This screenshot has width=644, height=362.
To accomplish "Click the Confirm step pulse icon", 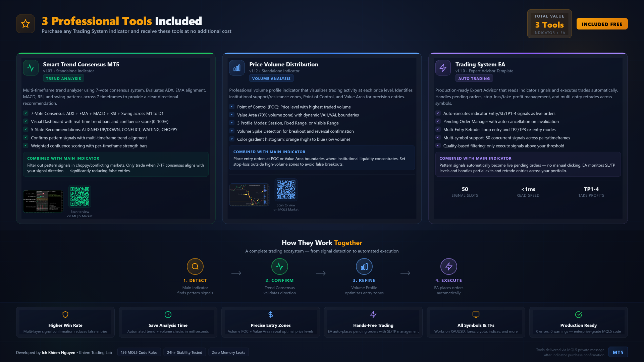I will pos(280,267).
